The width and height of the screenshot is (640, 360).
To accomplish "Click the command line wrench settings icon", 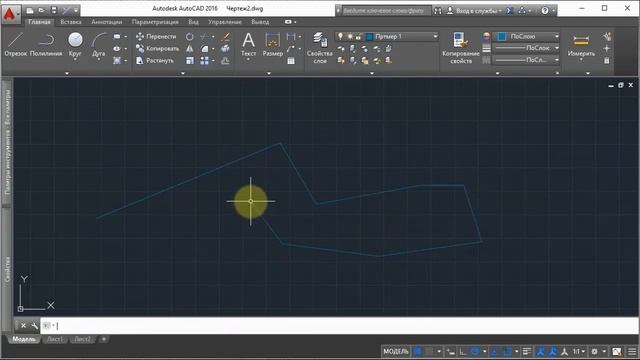I will [34, 325].
